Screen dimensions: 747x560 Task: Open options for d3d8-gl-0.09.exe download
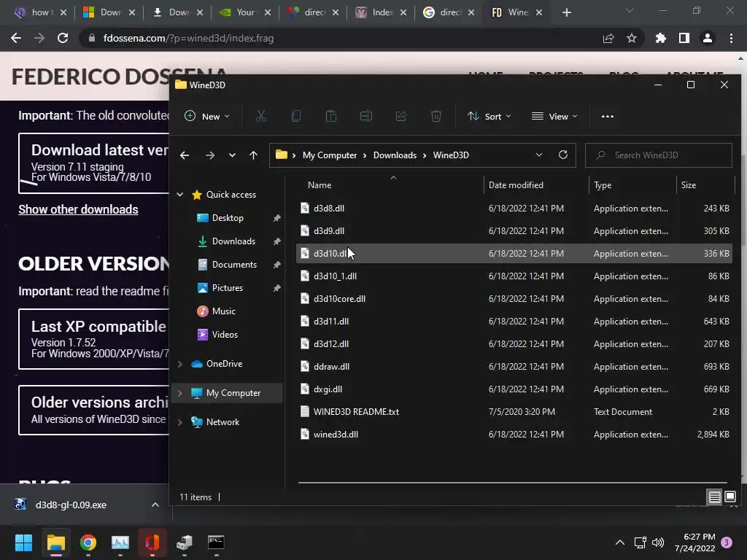click(x=155, y=505)
